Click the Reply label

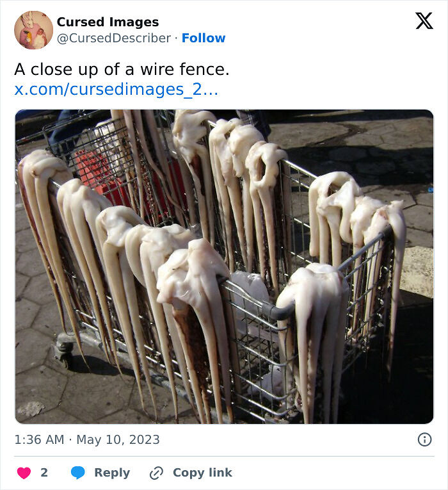[x=112, y=473]
